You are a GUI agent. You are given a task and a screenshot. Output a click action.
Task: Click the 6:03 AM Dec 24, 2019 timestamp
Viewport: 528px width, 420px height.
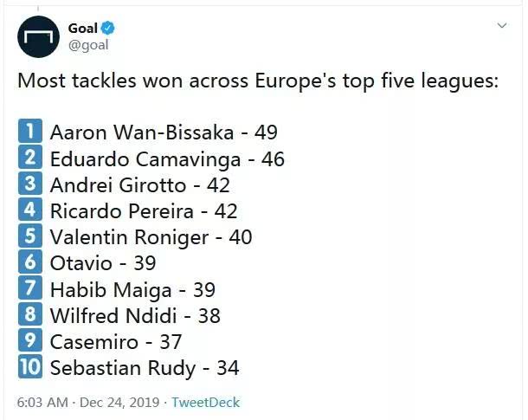[88, 403]
